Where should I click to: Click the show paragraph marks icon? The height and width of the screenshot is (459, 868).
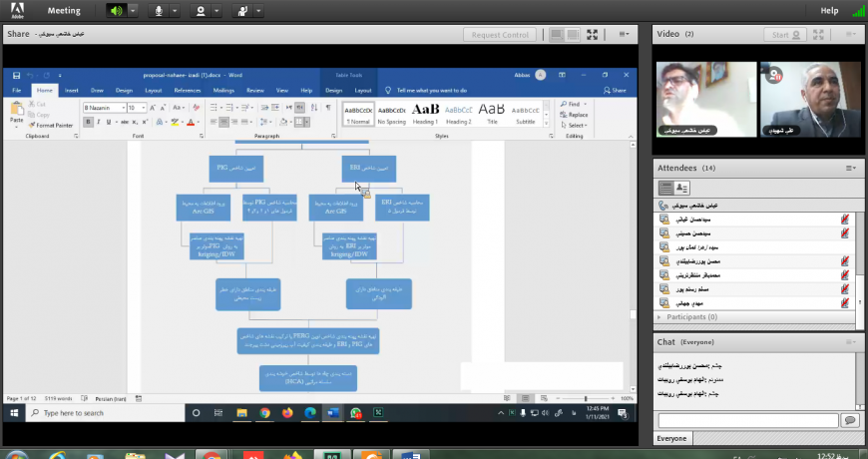[x=328, y=108]
